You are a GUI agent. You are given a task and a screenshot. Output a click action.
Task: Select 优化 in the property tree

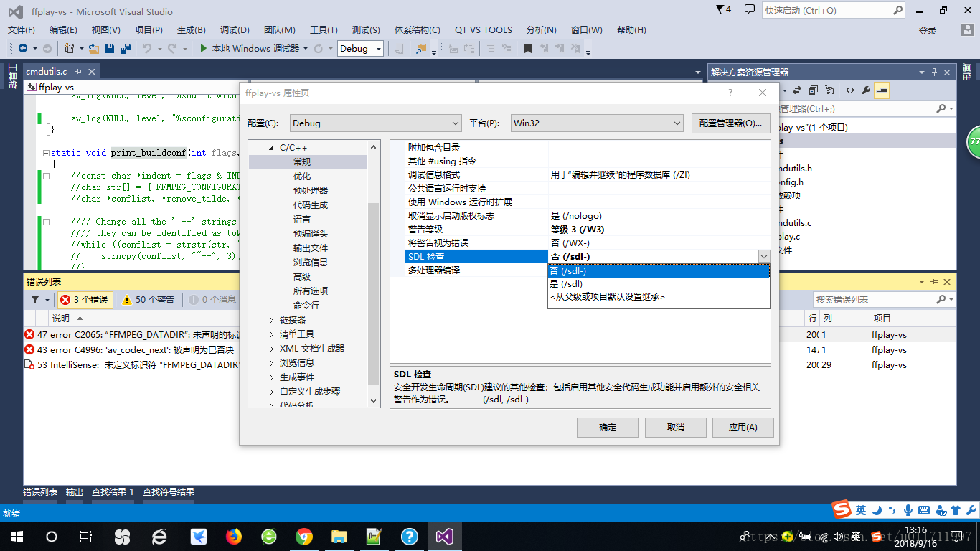(x=302, y=176)
